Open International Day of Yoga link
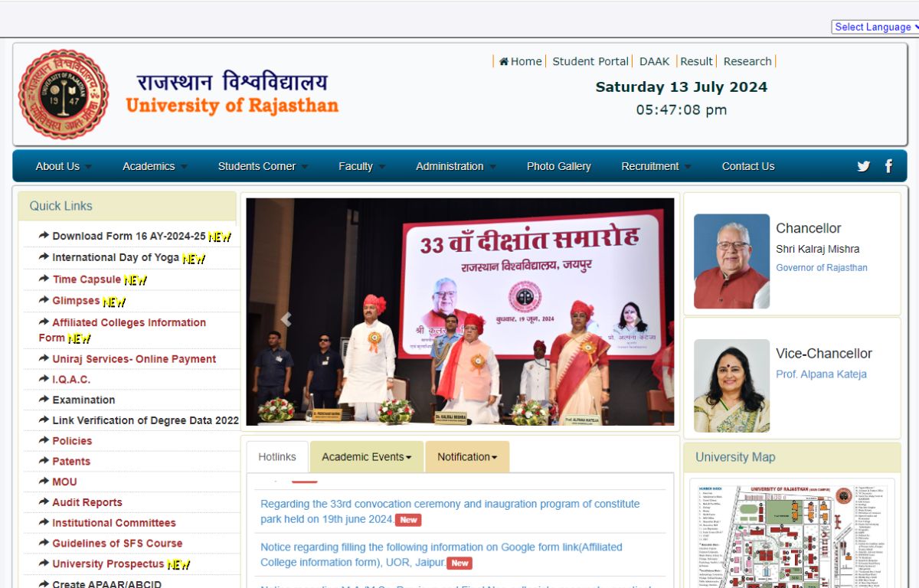 [x=116, y=257]
